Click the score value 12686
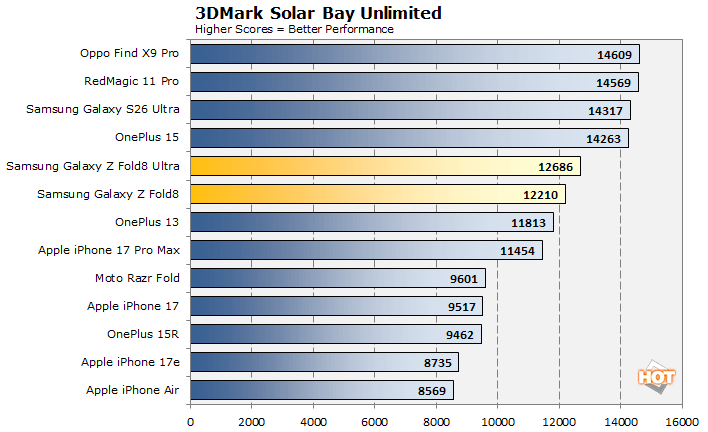The width and height of the screenshot is (708, 432). tap(555, 167)
